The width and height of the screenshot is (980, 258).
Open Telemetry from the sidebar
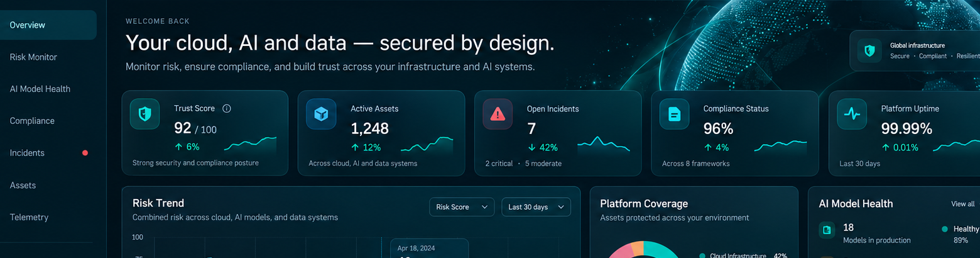click(29, 217)
